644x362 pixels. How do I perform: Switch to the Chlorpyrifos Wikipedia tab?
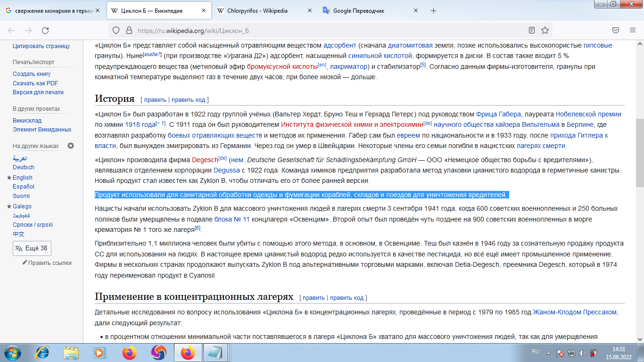pyautogui.click(x=257, y=10)
